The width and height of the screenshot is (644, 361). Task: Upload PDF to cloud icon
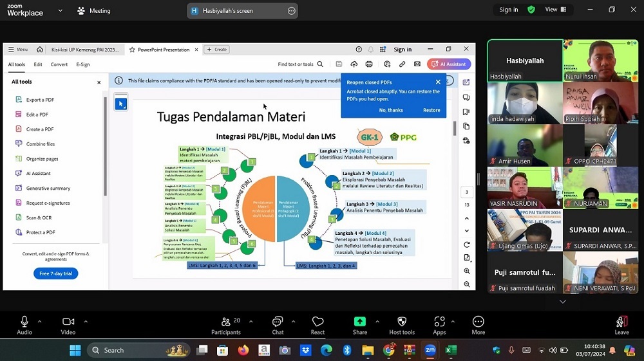[x=354, y=64]
